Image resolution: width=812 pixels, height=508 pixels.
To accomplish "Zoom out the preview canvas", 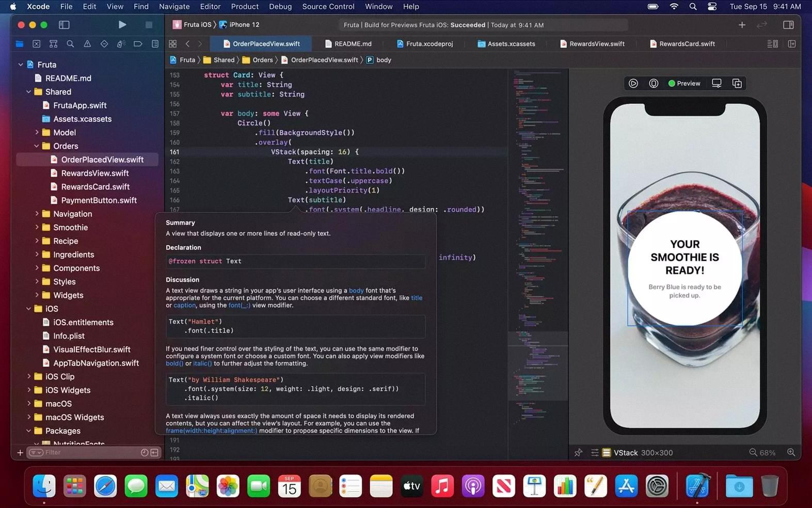I will (x=753, y=453).
